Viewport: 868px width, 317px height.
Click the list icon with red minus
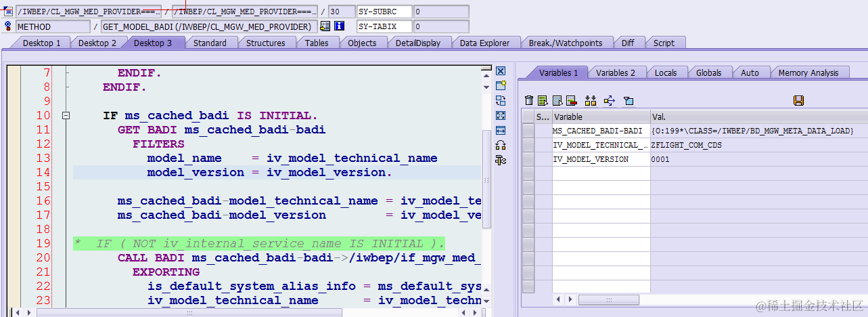[571, 100]
